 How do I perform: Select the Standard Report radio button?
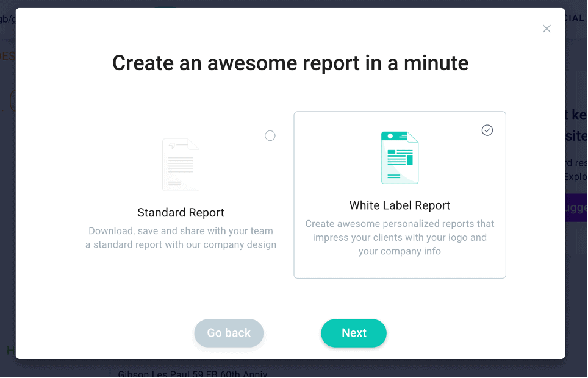[x=270, y=135]
